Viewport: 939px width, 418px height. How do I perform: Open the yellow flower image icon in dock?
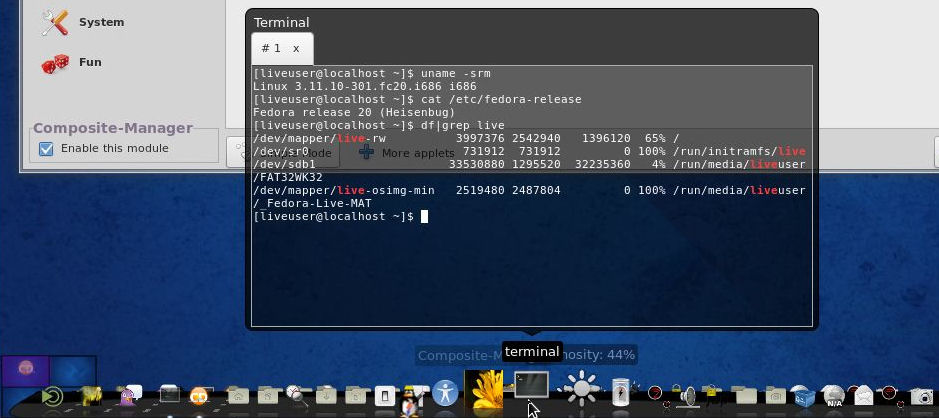[484, 389]
